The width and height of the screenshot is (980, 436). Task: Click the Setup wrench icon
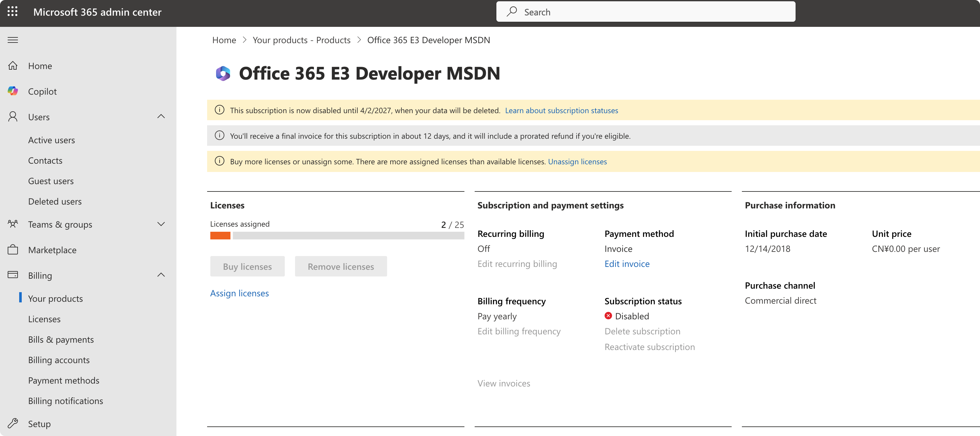click(x=13, y=423)
